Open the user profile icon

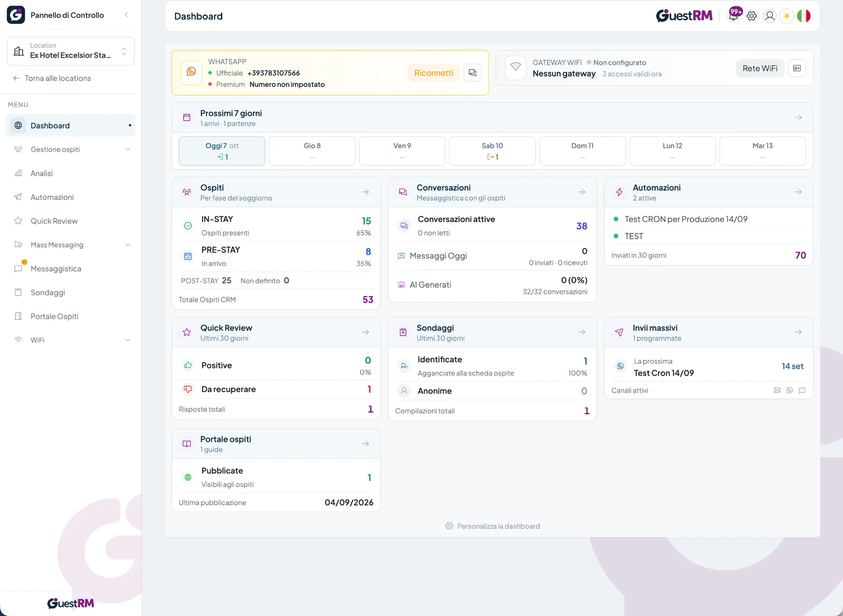tap(769, 16)
